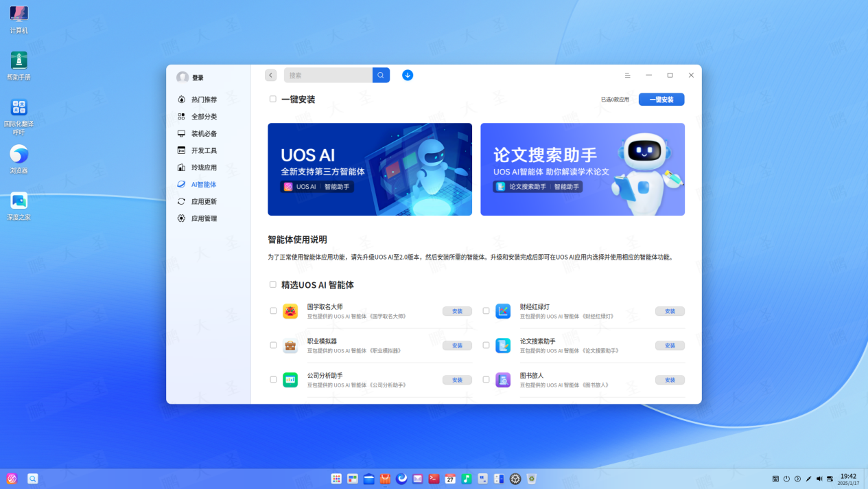Click the 智能体使用说明 heading
This screenshot has width=868, height=489.
(x=297, y=240)
